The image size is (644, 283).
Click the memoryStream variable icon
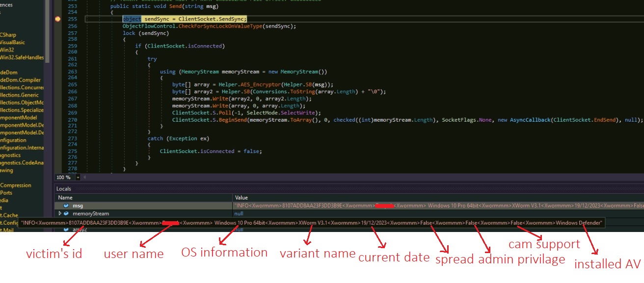coord(66,214)
